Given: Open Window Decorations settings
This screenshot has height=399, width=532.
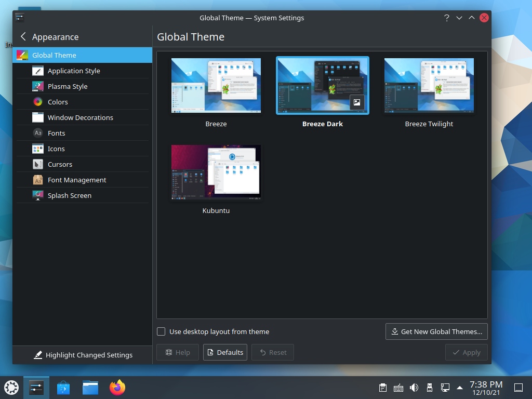Looking at the screenshot, I should coord(83,117).
